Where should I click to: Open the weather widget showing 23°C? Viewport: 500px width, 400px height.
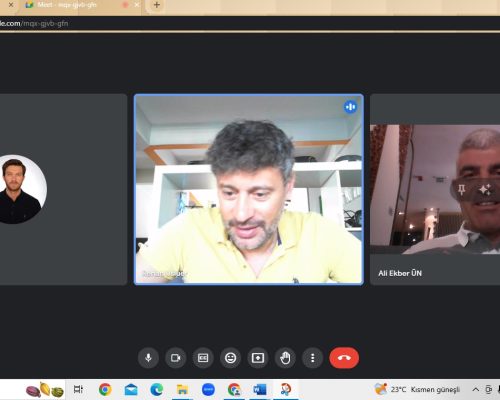pos(417,389)
